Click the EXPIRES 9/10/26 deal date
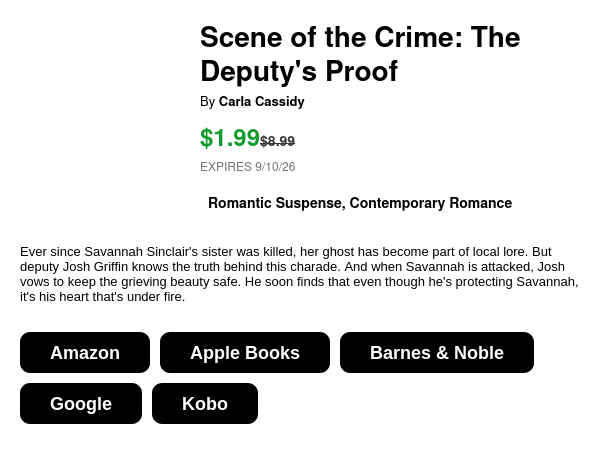The image size is (600, 449). pos(248,167)
